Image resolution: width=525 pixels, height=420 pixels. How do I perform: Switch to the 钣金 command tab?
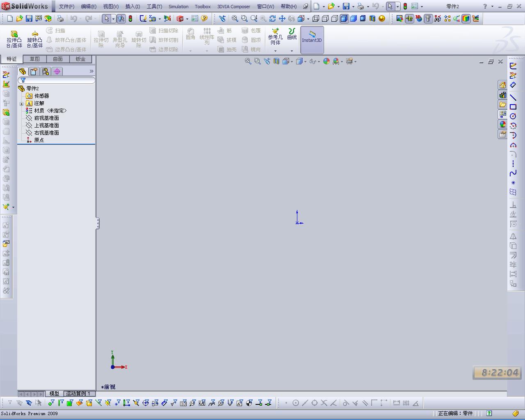point(81,59)
